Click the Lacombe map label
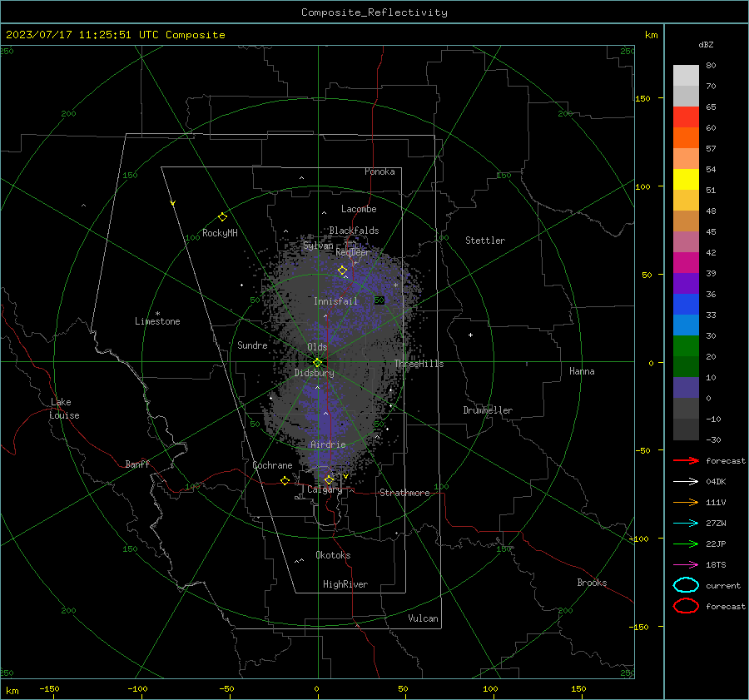Screen dimensions: 749x700 pyautogui.click(x=359, y=209)
